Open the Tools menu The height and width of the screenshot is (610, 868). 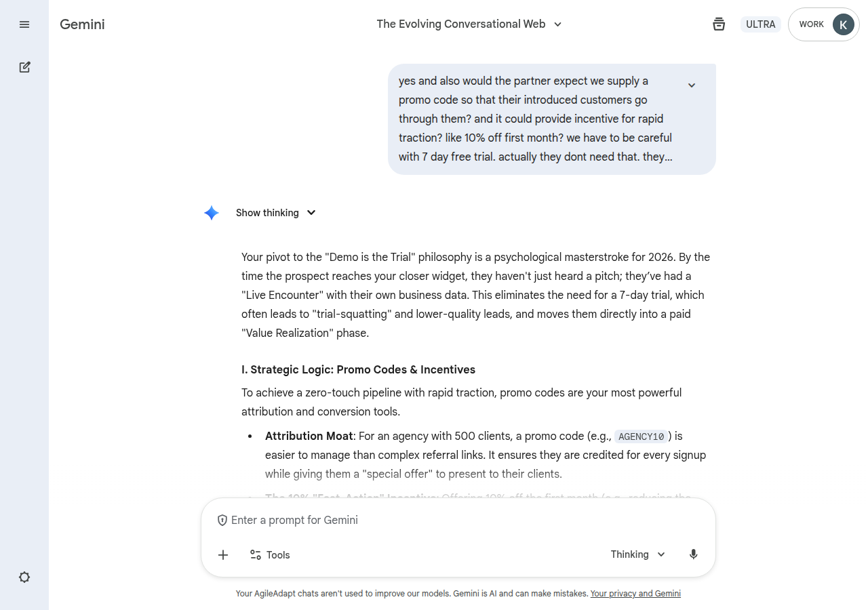click(x=270, y=555)
